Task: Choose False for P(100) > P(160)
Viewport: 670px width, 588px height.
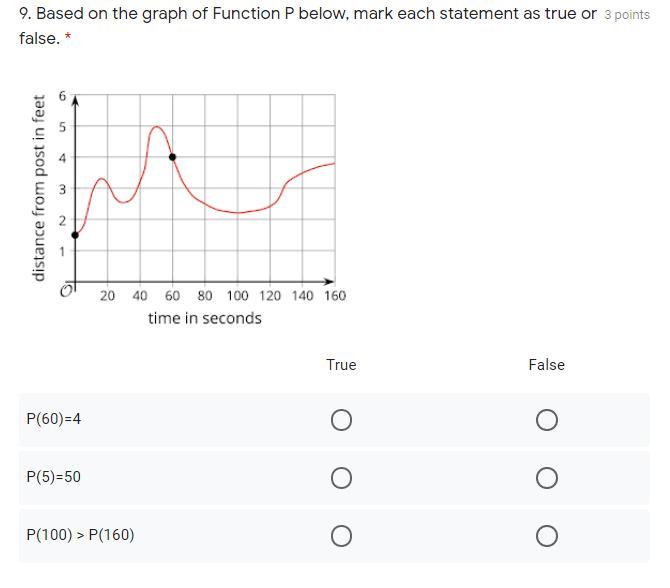Action: [546, 536]
